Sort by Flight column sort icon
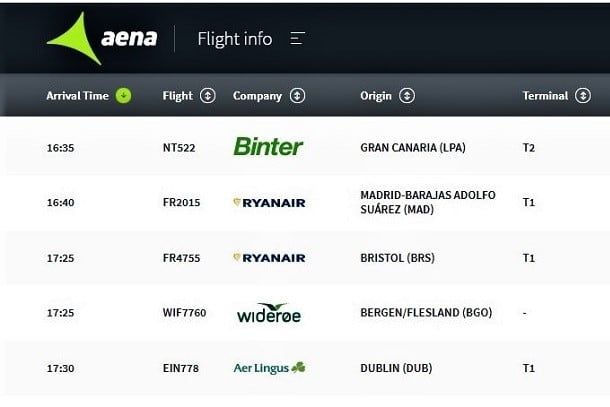 point(208,96)
